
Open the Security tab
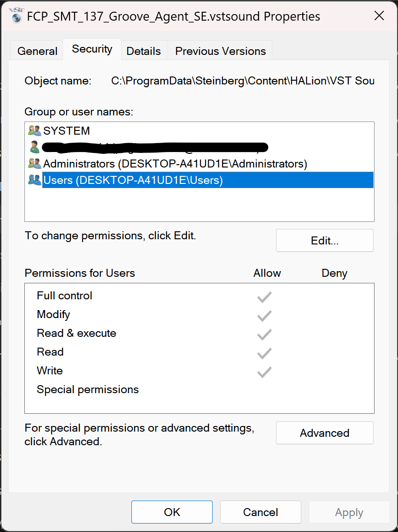(x=92, y=49)
